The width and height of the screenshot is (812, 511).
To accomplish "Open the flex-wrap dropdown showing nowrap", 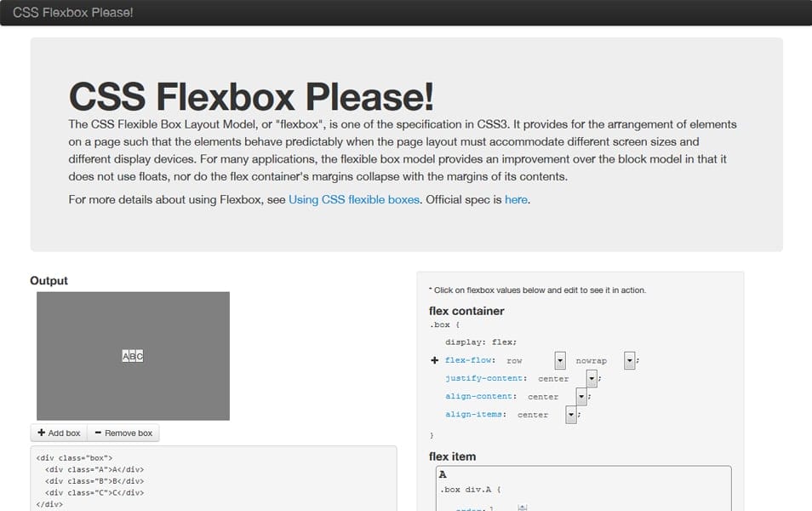I will pos(629,360).
